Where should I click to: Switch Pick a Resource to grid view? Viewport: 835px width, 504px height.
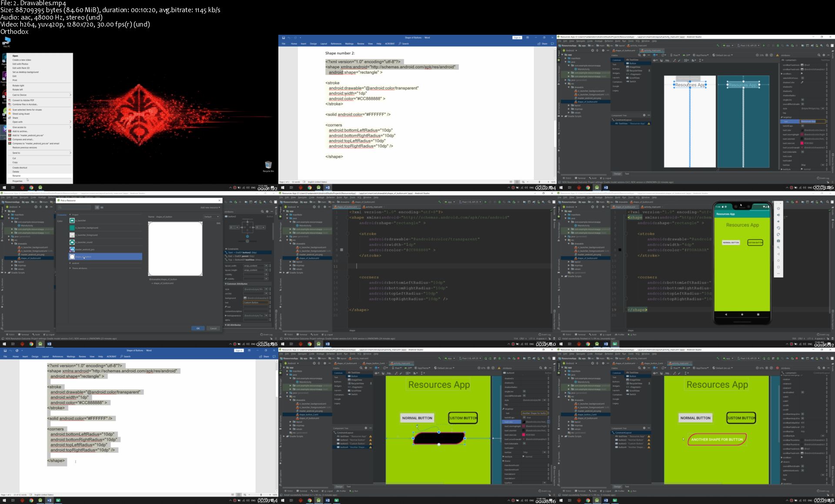point(102,207)
